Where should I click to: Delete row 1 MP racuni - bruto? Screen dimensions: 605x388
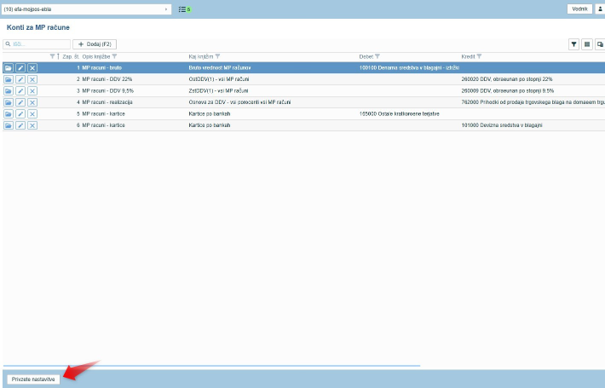(x=32, y=68)
